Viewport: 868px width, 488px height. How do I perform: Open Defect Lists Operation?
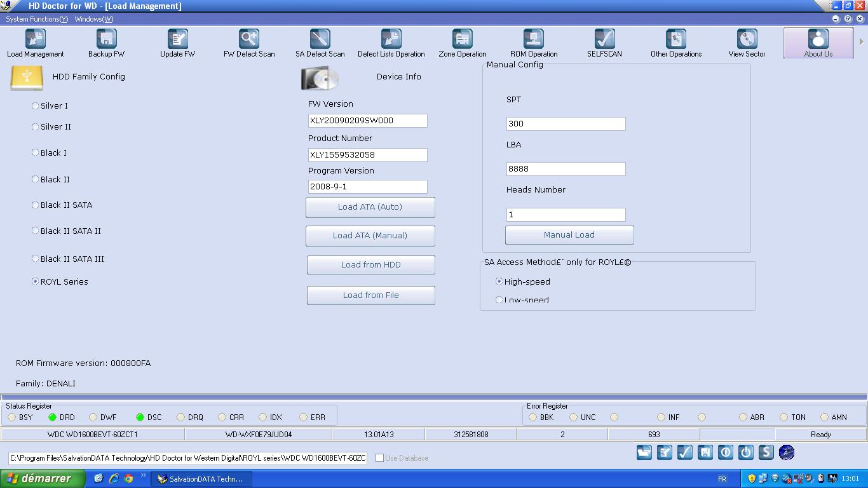391,43
